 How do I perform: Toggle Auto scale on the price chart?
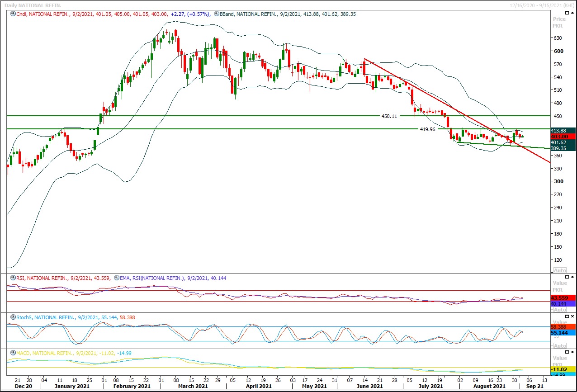click(559, 270)
